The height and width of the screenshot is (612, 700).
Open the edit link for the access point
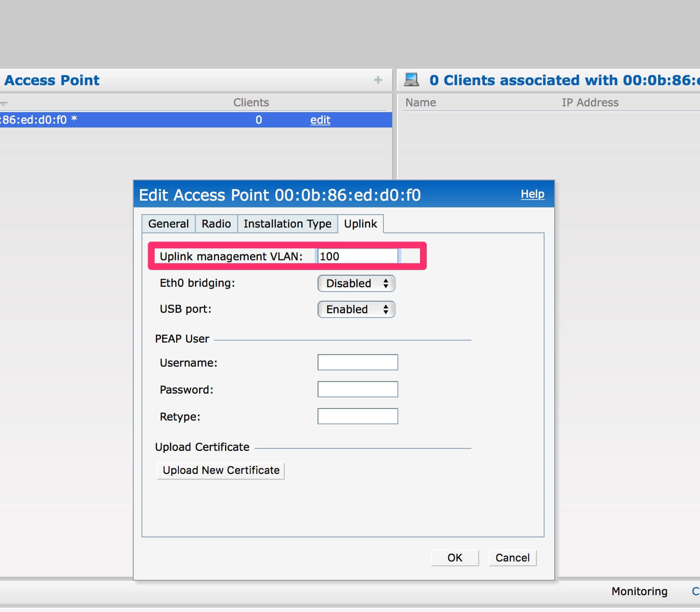pos(319,120)
